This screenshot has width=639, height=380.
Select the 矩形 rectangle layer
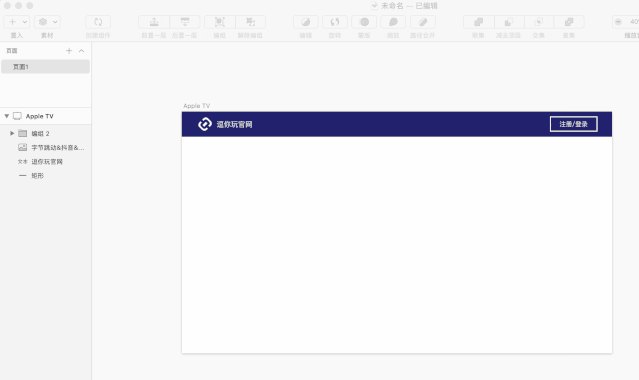[x=46, y=176]
